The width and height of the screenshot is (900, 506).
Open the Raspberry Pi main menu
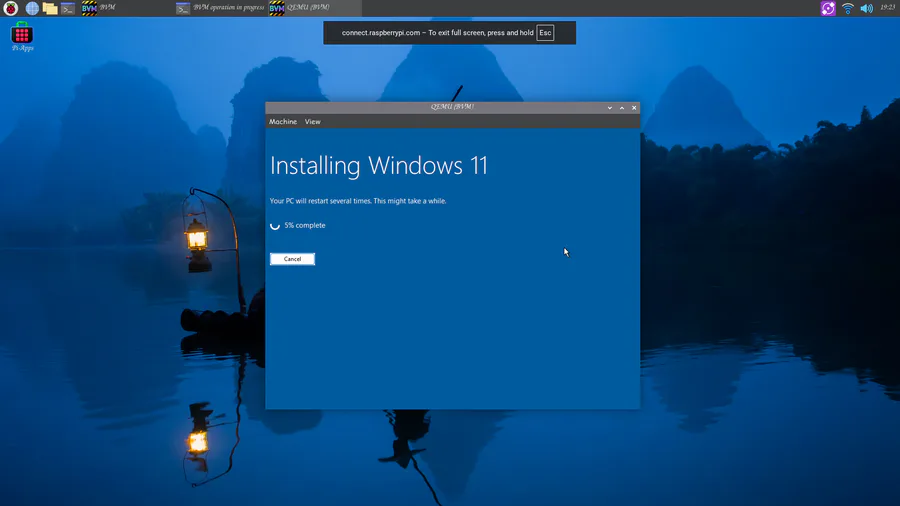[10, 8]
